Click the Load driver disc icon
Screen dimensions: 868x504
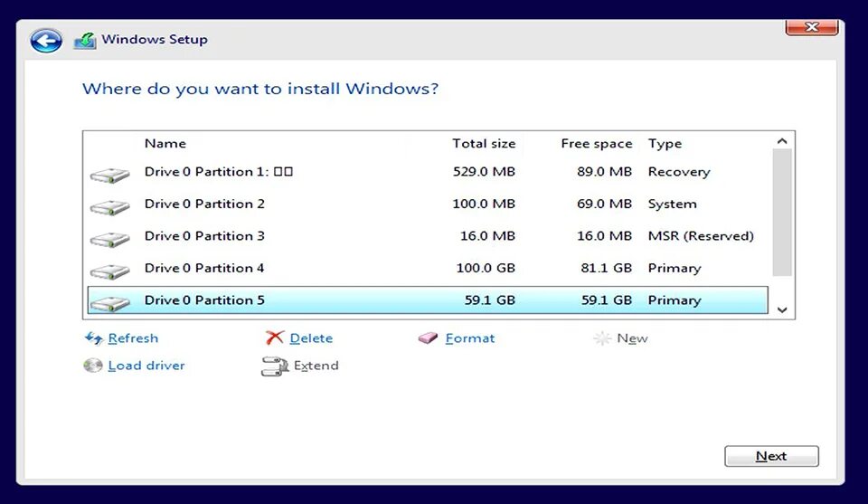pos(93,366)
